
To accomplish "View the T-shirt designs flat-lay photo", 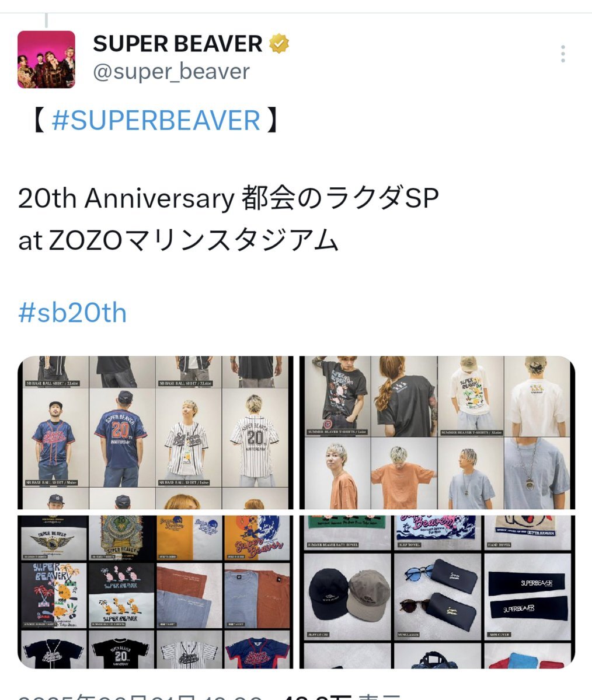I will point(155,591).
